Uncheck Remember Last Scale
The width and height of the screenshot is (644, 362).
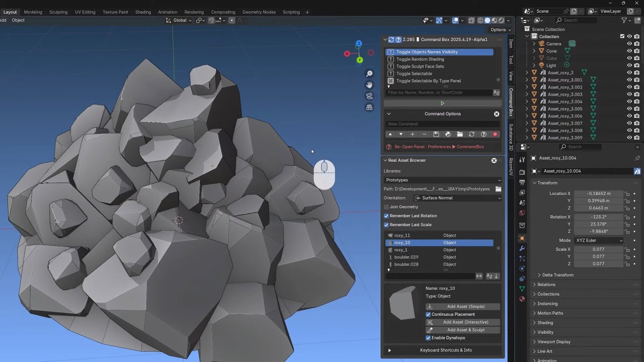coord(386,225)
